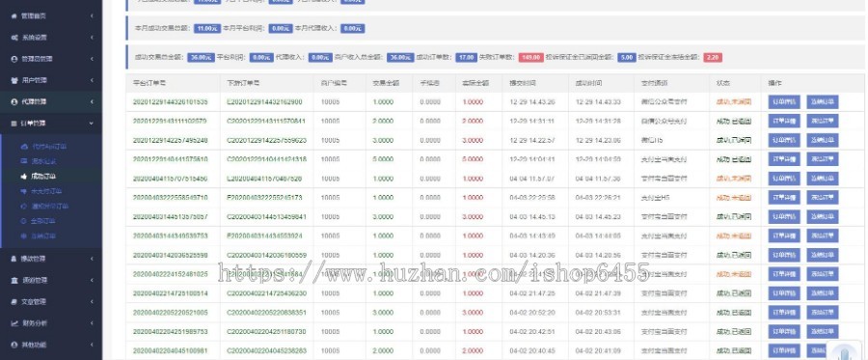Open the 全部订单 submenu entry
868x360 pixels.
pos(43,221)
